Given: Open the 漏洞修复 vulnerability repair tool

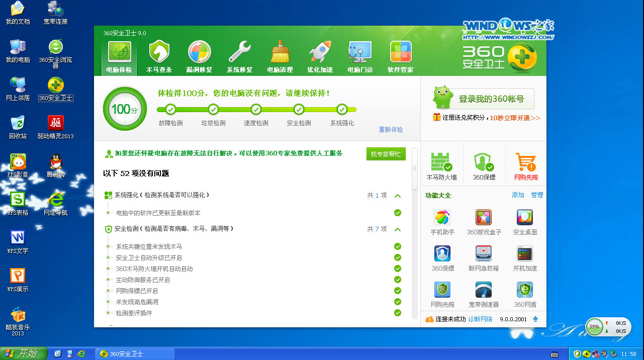Looking at the screenshot, I should click(x=199, y=55).
